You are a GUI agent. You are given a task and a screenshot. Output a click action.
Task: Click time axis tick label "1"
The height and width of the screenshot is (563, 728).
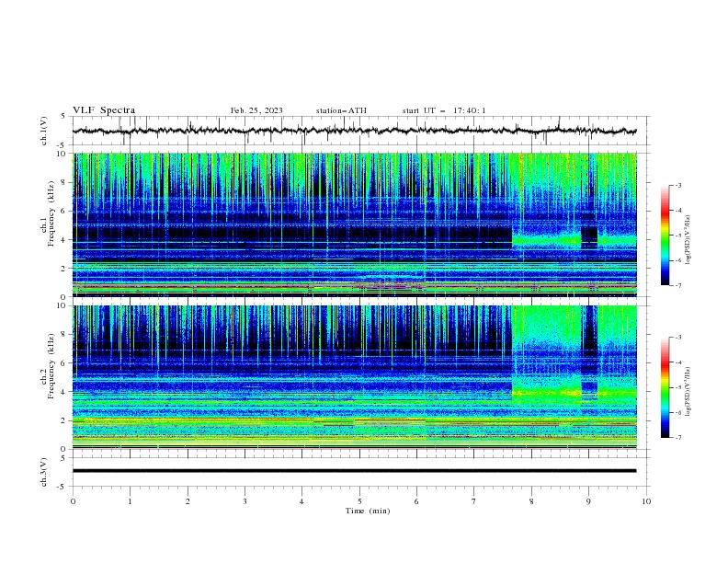130,501
